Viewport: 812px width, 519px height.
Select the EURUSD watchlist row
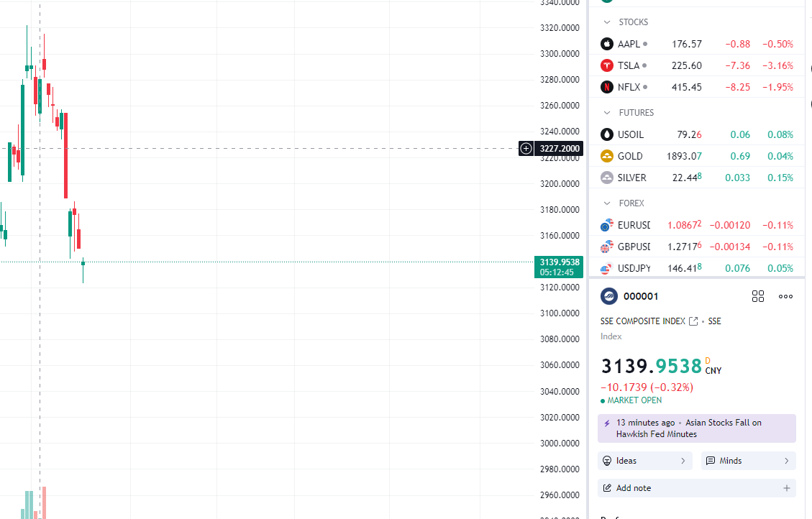[x=697, y=225]
